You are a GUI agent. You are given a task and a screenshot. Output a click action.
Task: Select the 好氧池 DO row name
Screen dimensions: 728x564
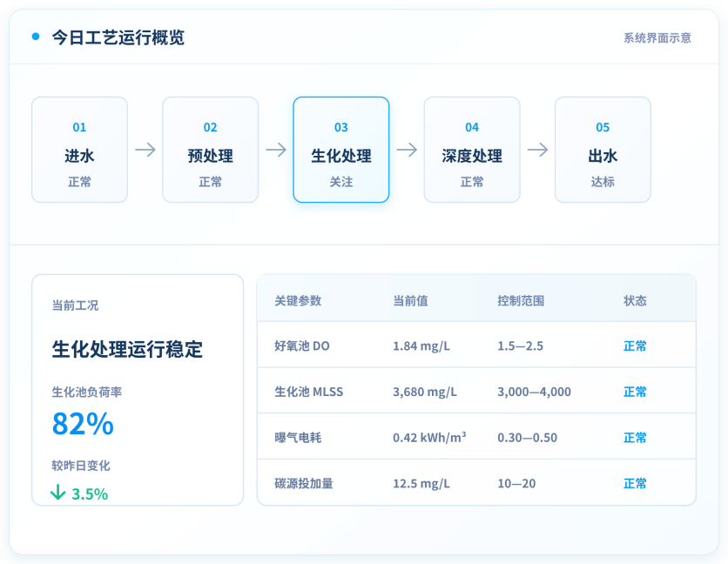coord(302,346)
